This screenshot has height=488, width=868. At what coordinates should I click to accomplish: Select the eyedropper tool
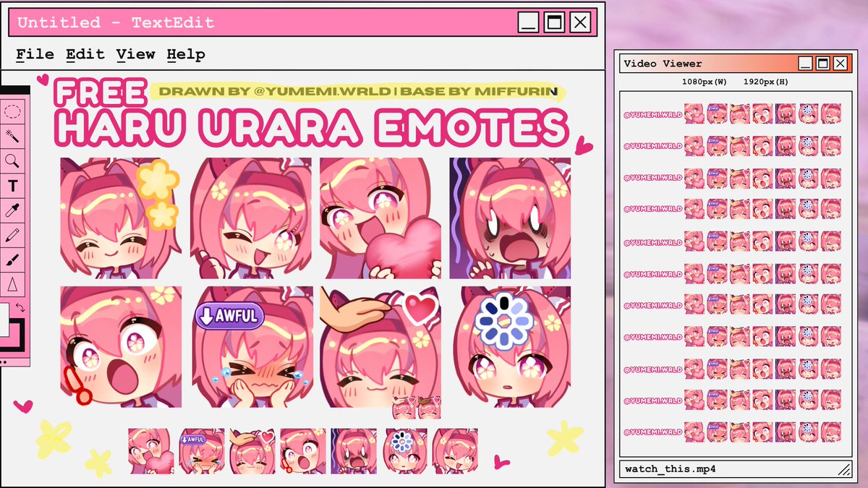pyautogui.click(x=12, y=210)
